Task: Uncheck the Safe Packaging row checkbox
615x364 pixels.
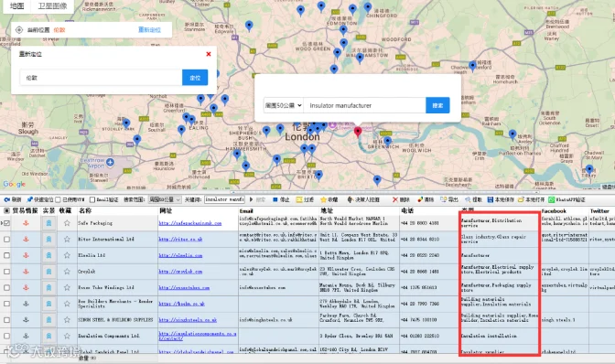Action: click(x=6, y=223)
